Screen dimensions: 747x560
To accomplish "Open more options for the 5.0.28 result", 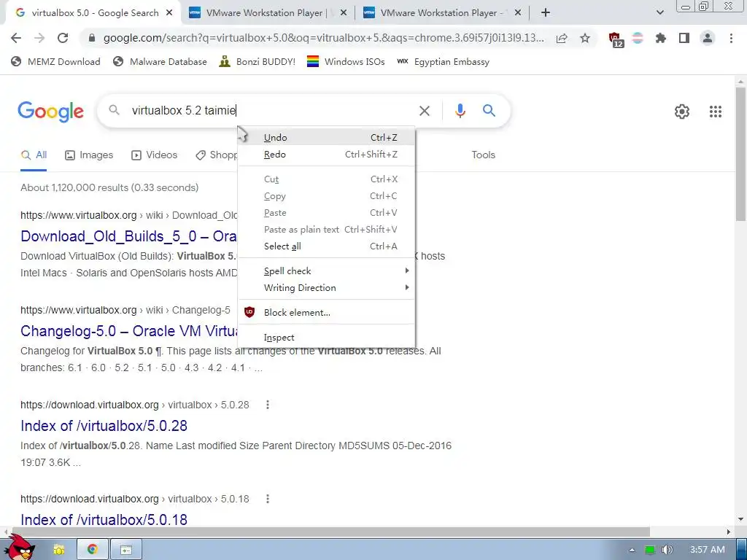I will 268,405.
